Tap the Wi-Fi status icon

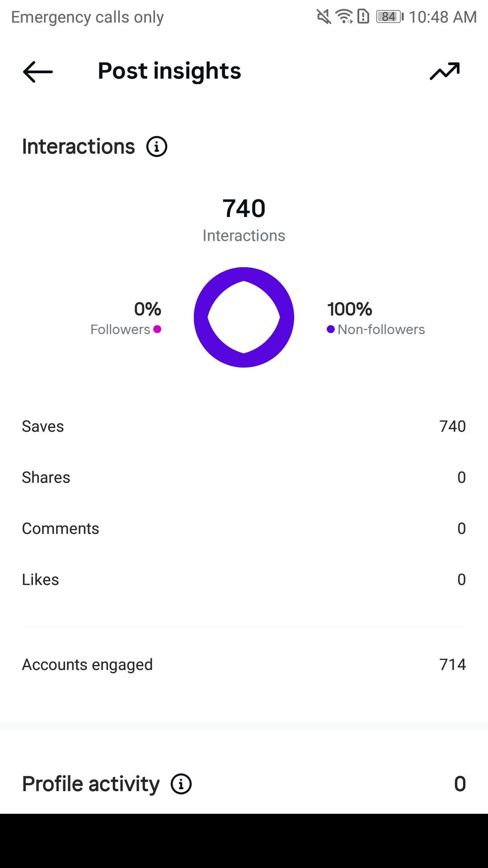pyautogui.click(x=344, y=17)
